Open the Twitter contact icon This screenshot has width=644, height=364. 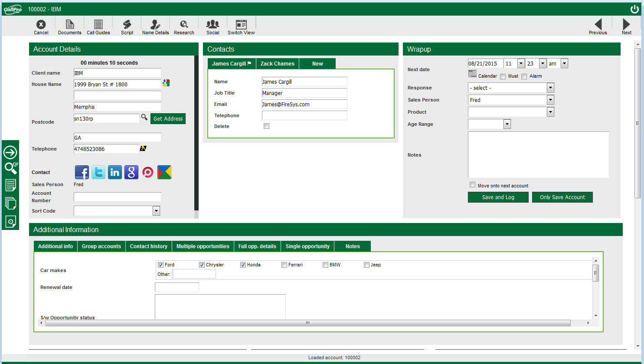[x=98, y=172]
